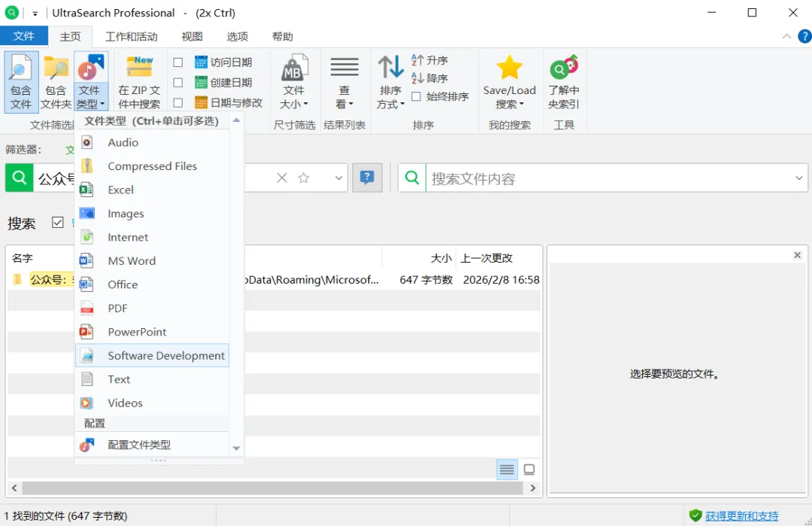Close the preview pane
The width and height of the screenshot is (812, 526).
click(797, 255)
